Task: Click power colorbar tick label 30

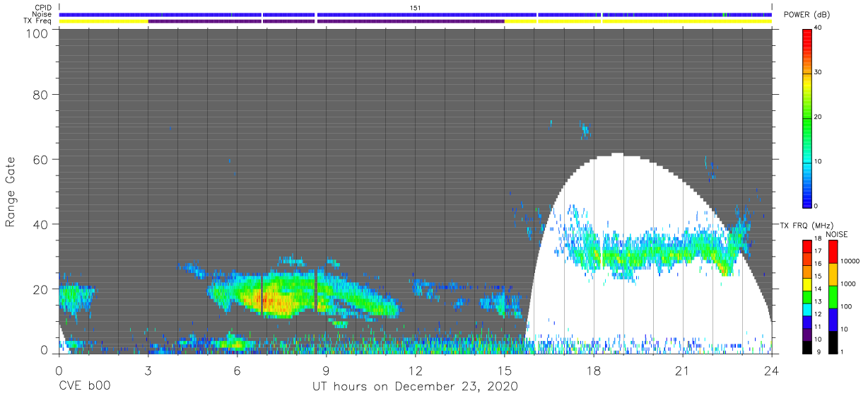Action: (x=818, y=72)
